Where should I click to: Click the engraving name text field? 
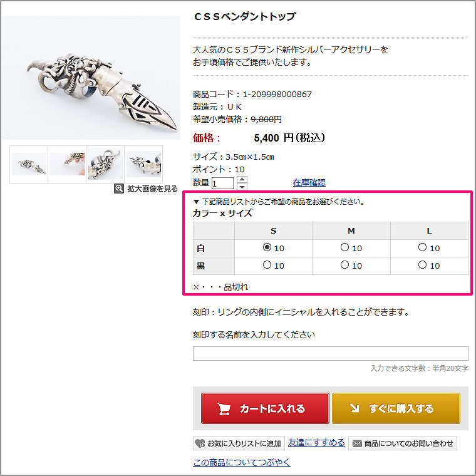tap(331, 354)
